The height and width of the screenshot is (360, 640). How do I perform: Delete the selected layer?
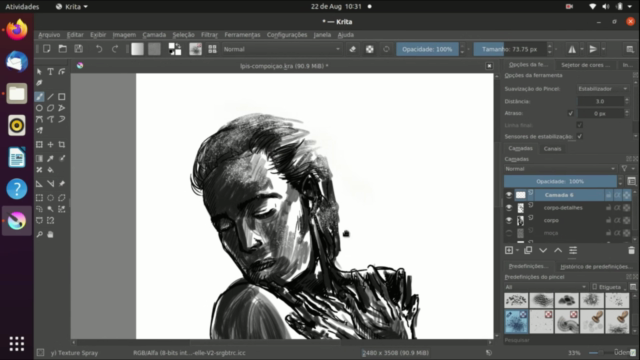click(631, 250)
